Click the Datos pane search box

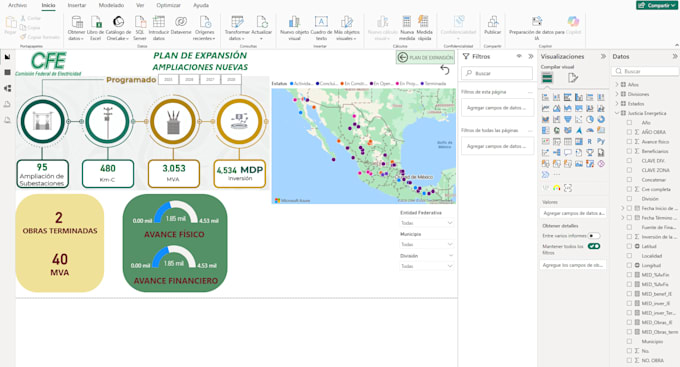(x=645, y=71)
